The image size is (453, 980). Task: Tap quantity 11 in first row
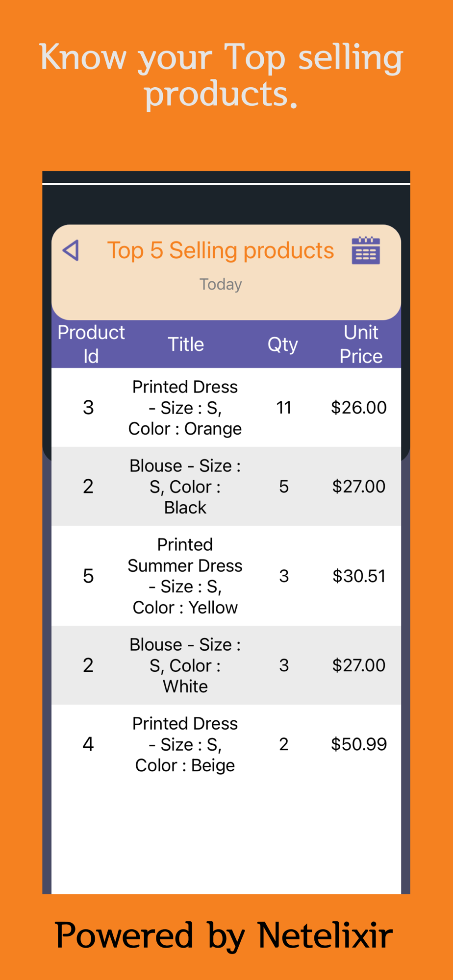(x=284, y=408)
